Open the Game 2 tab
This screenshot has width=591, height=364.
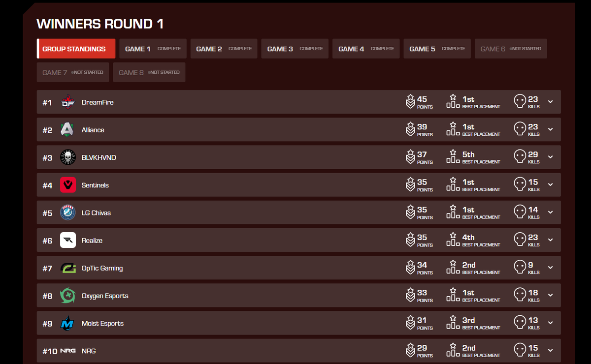click(224, 49)
